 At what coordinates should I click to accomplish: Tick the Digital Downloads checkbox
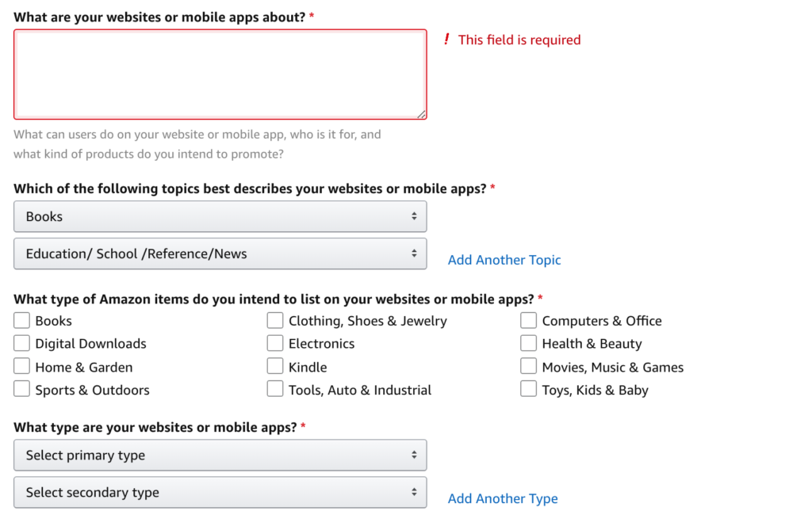[x=22, y=344]
